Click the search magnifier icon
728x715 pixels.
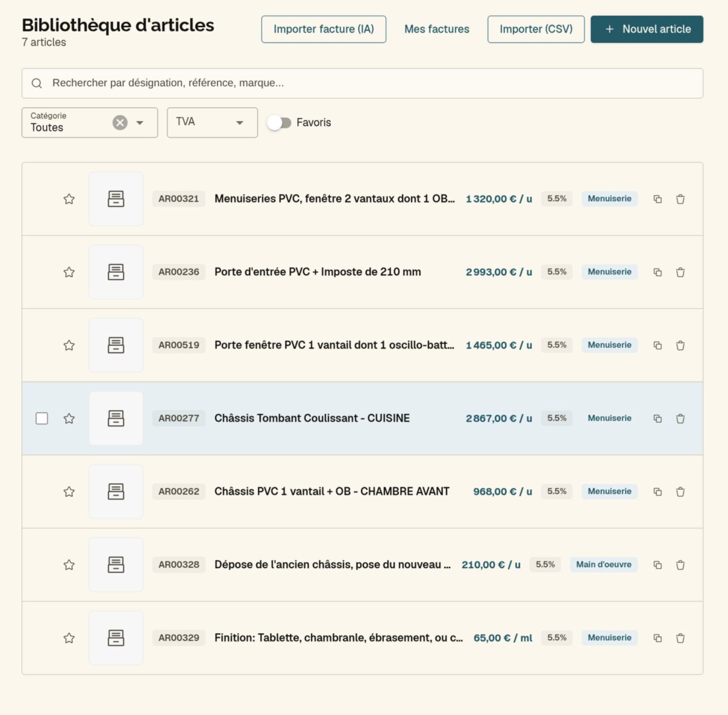pyautogui.click(x=36, y=83)
